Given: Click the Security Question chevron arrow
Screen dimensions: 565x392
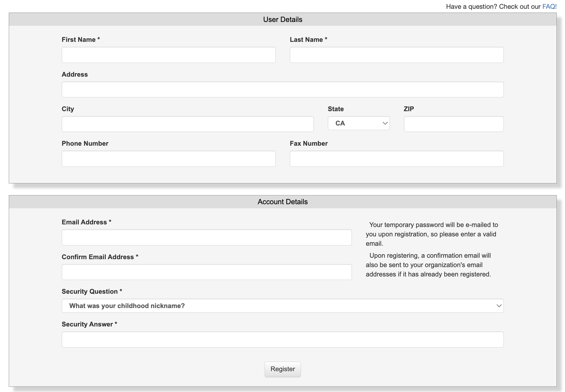Looking at the screenshot, I should click(499, 306).
